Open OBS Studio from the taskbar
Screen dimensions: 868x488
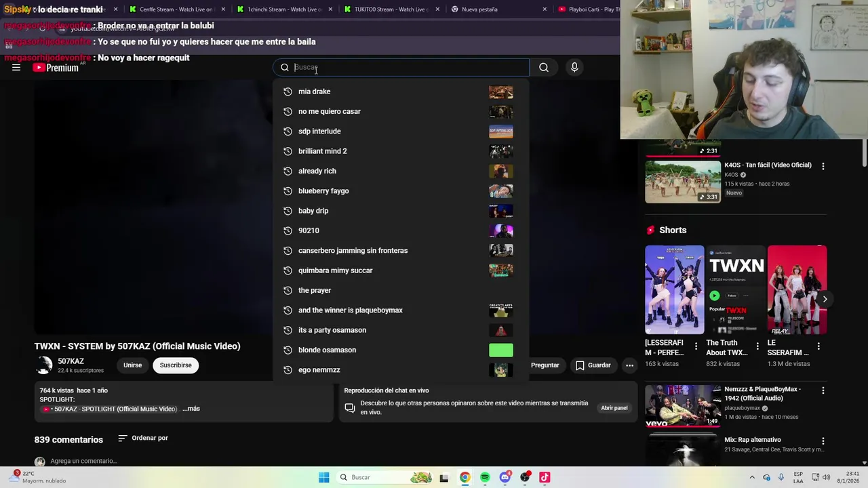(x=525, y=477)
